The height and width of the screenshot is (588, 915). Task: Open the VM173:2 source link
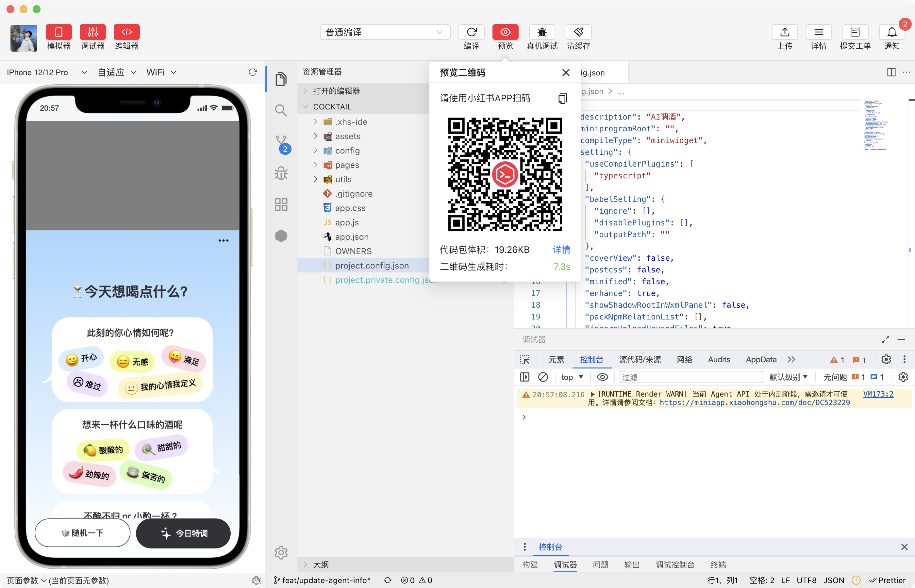coord(878,394)
